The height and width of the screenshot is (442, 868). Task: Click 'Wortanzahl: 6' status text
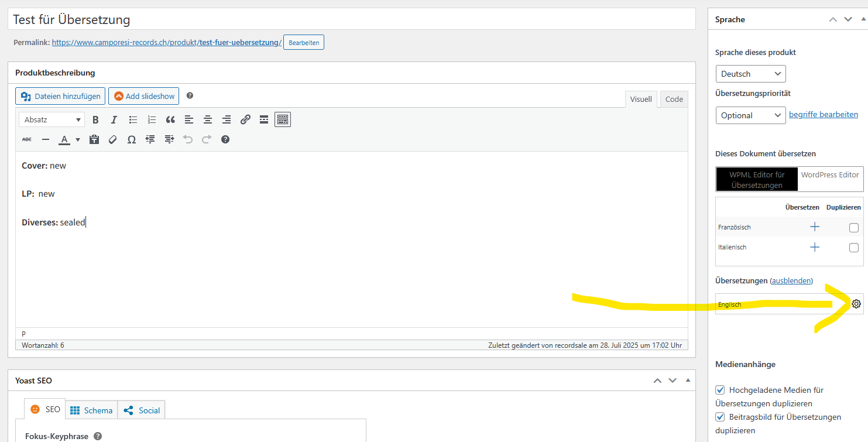43,345
